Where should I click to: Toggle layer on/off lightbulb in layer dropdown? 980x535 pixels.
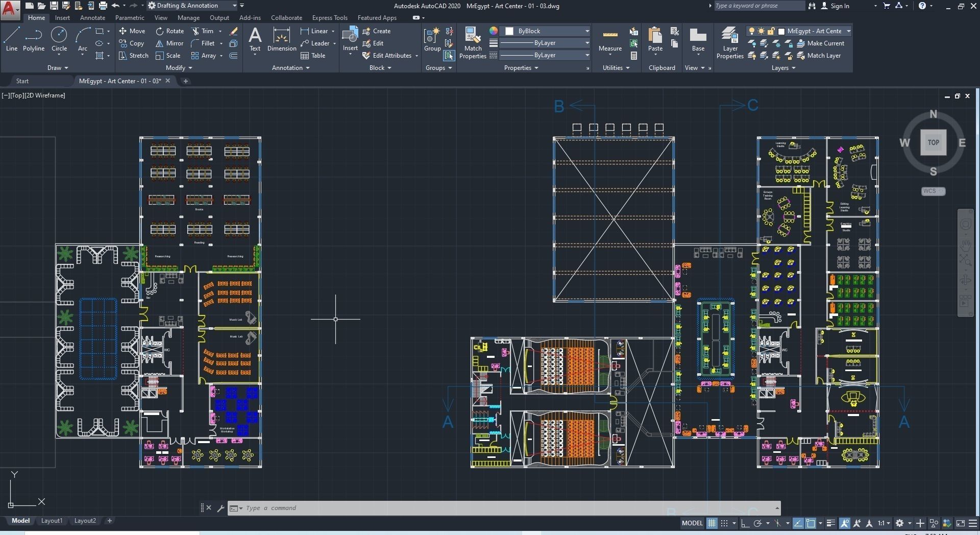click(x=751, y=31)
